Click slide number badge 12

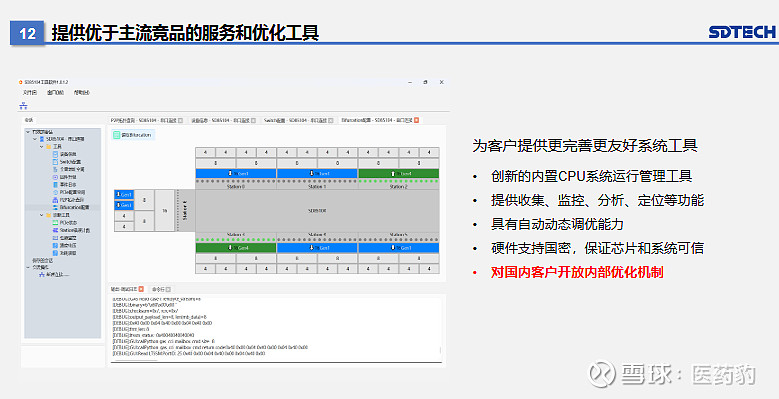pyautogui.click(x=27, y=33)
